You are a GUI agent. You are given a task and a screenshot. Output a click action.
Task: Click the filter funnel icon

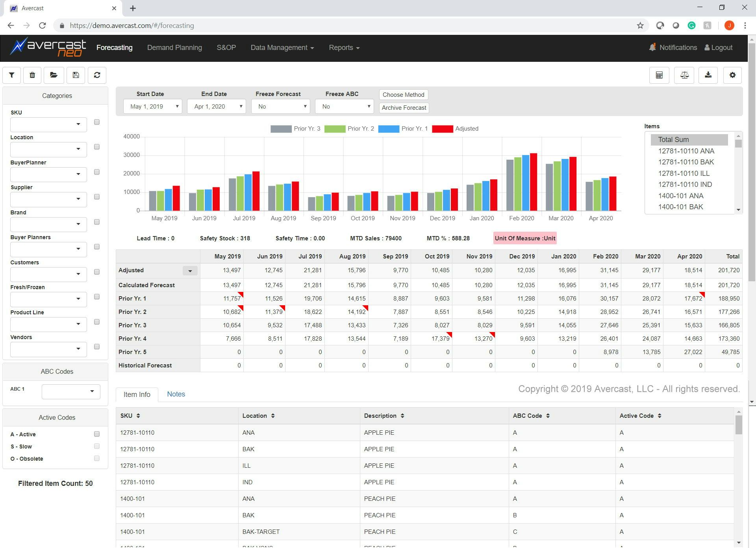(x=12, y=75)
